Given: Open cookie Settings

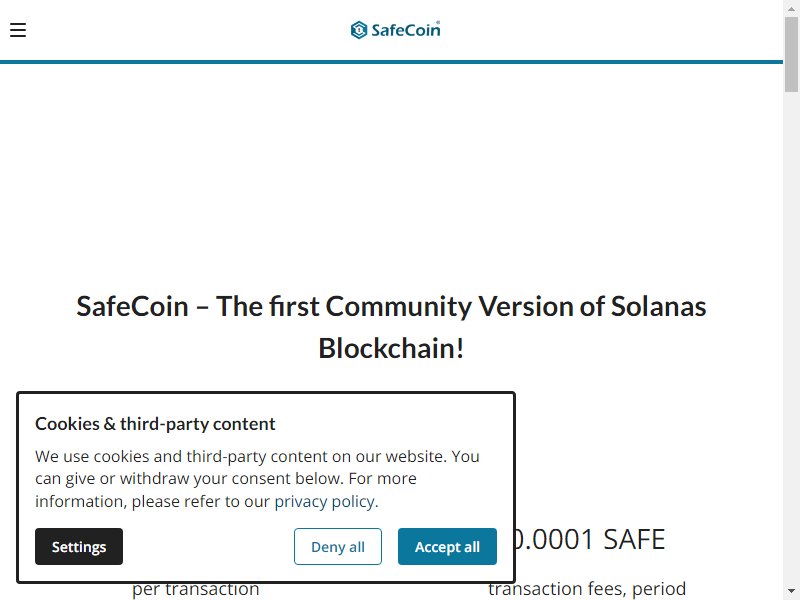Looking at the screenshot, I should tap(79, 546).
